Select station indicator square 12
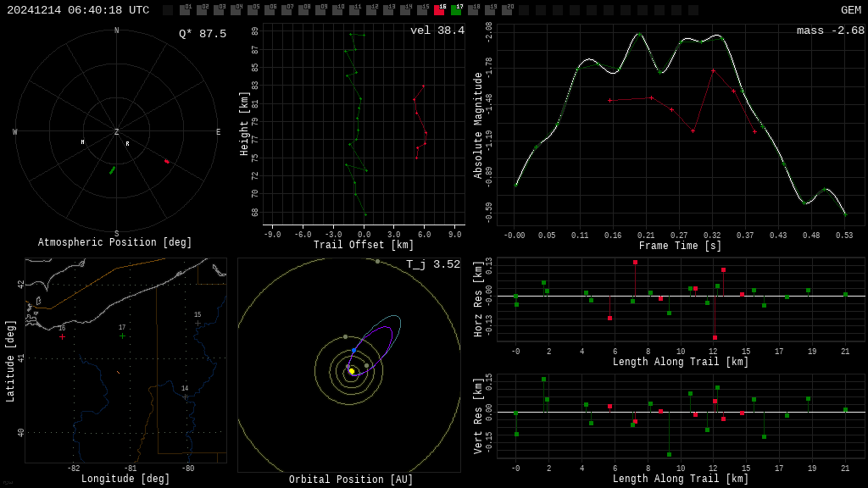The image size is (868, 488). (371, 10)
